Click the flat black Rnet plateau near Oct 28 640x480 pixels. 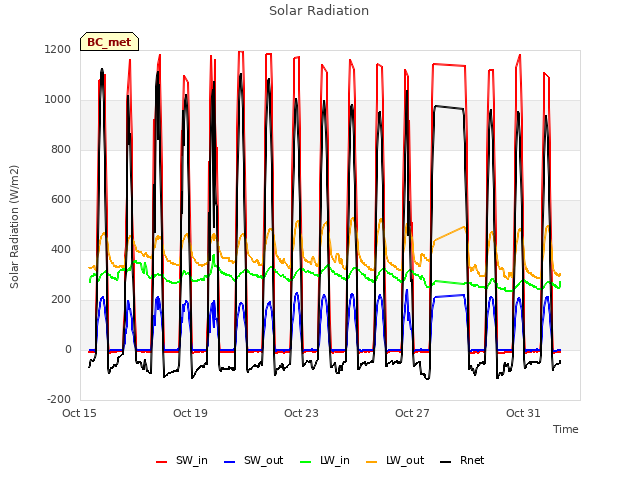(449, 107)
